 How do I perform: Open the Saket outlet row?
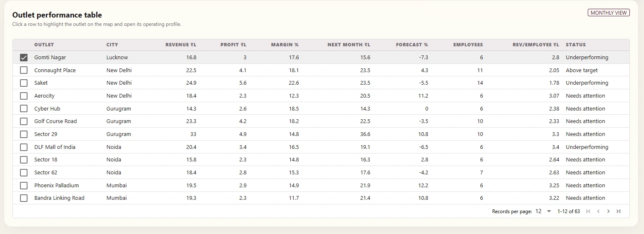[321, 83]
